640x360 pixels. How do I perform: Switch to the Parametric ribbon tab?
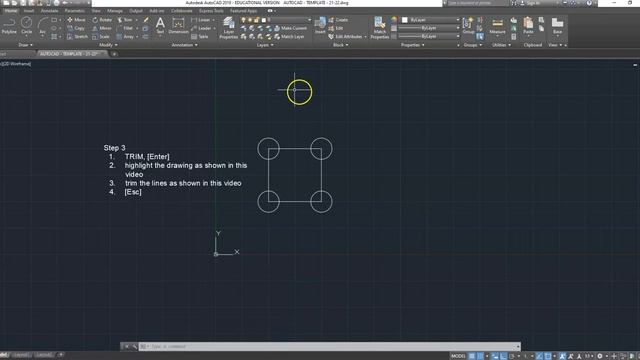pos(75,11)
